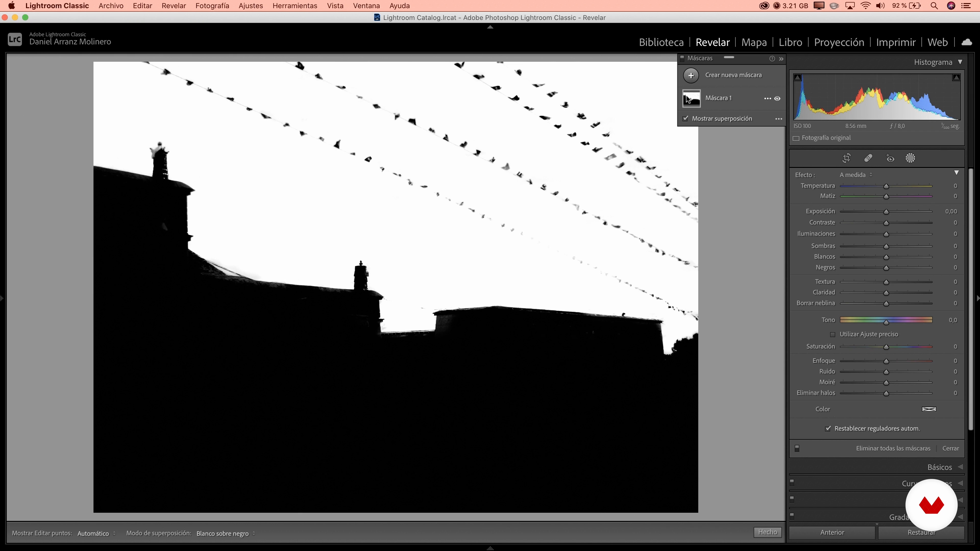The image size is (980, 551).
Task: Click the cloud sync status icon
Action: point(967,42)
